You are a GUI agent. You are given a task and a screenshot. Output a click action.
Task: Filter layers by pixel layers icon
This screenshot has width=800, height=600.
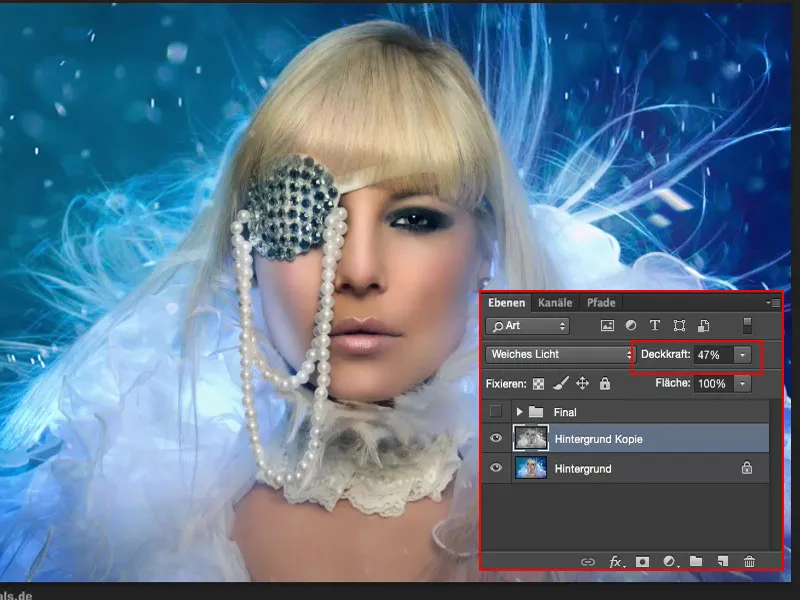click(x=607, y=326)
